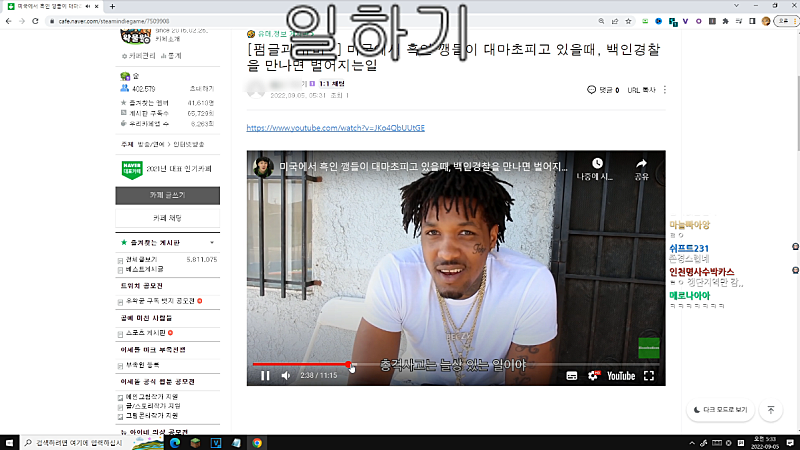Open YouTube player settings gear
The height and width of the screenshot is (450, 800).
[x=592, y=376]
